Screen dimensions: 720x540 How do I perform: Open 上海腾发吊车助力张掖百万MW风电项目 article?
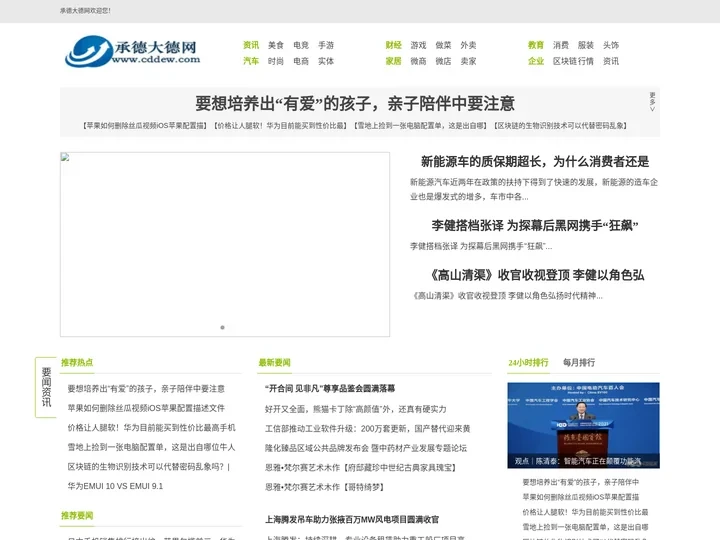pyautogui.click(x=352, y=519)
